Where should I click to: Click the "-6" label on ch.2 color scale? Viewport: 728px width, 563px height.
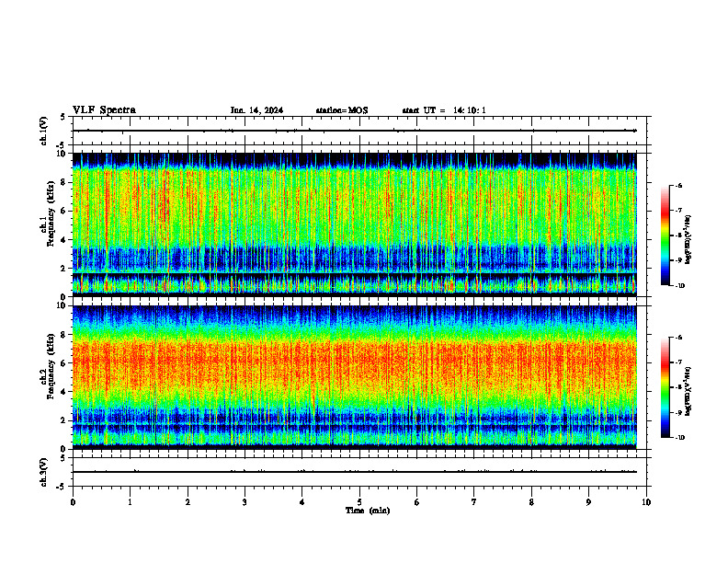point(678,338)
